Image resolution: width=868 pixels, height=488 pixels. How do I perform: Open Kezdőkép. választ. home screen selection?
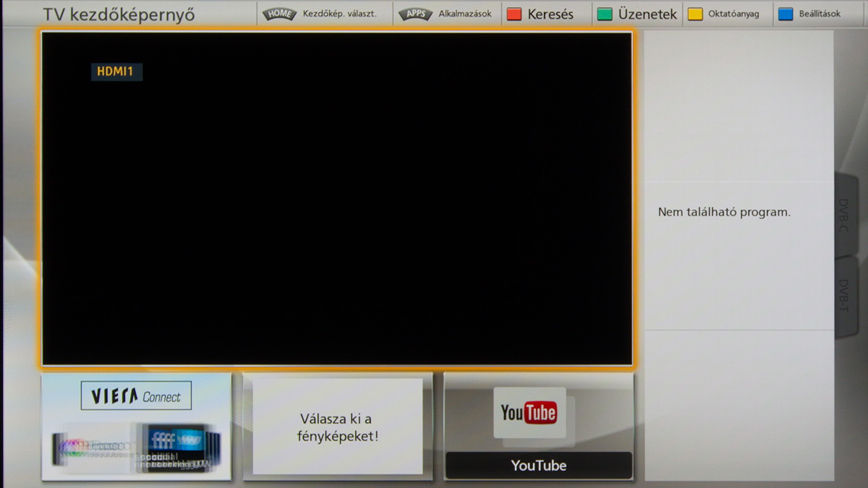tap(339, 14)
